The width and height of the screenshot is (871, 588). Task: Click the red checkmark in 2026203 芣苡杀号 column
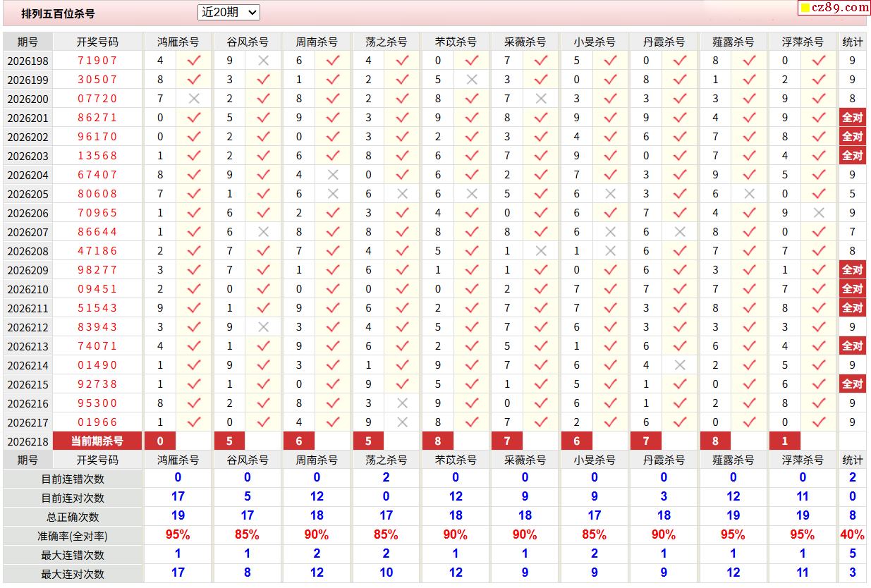coord(472,156)
